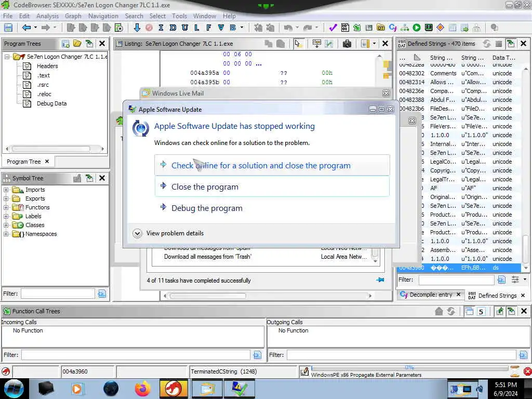Click the 'F' function navigation icon
This screenshot has height=399, width=532.
(209, 28)
